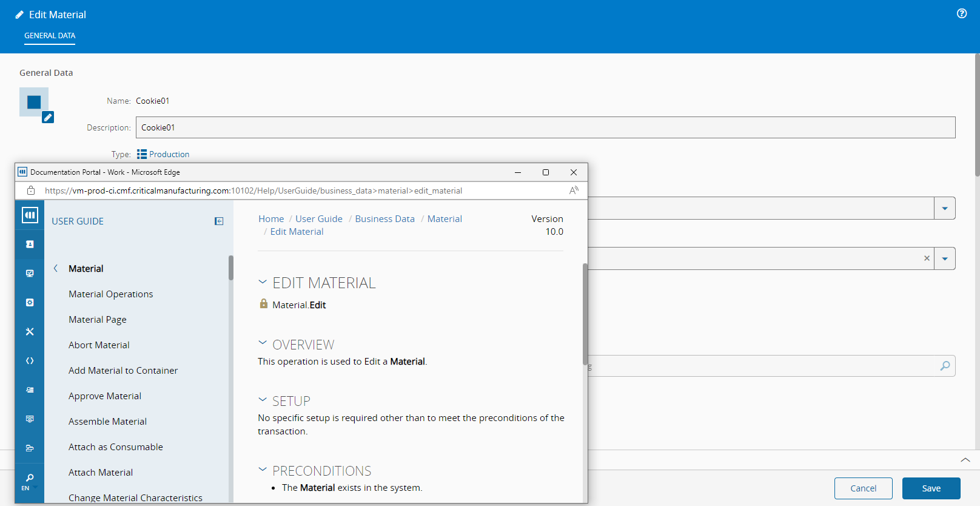980x506 pixels.
Task: Edit the material image via pencil icon
Action: (48, 118)
